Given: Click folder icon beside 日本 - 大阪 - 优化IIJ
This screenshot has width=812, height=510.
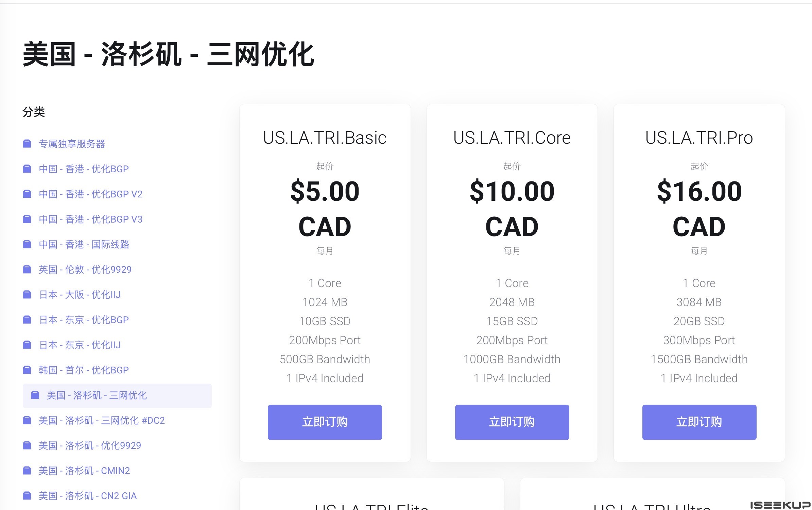Looking at the screenshot, I should pos(27,295).
